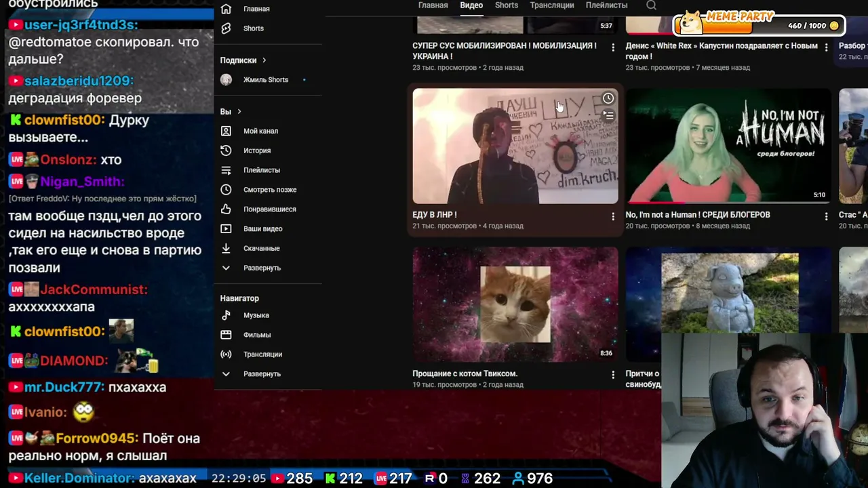The height and width of the screenshot is (488, 868).
Task: Open No, I'm not a Human ! СРЕДИ БЛОГЕРОВ title
Action: [x=698, y=215]
